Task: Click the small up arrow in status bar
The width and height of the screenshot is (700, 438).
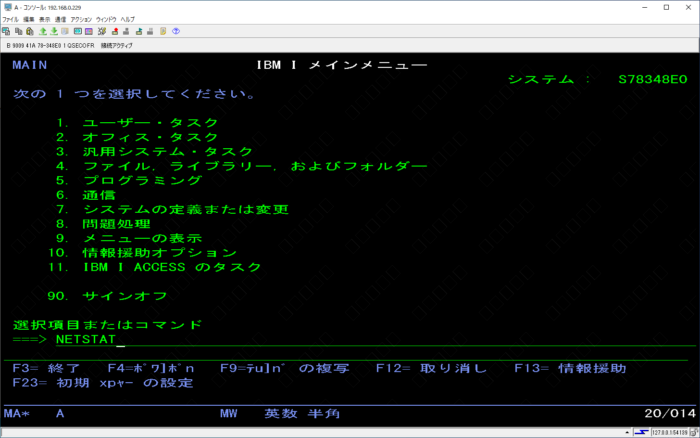Action: (x=627, y=432)
